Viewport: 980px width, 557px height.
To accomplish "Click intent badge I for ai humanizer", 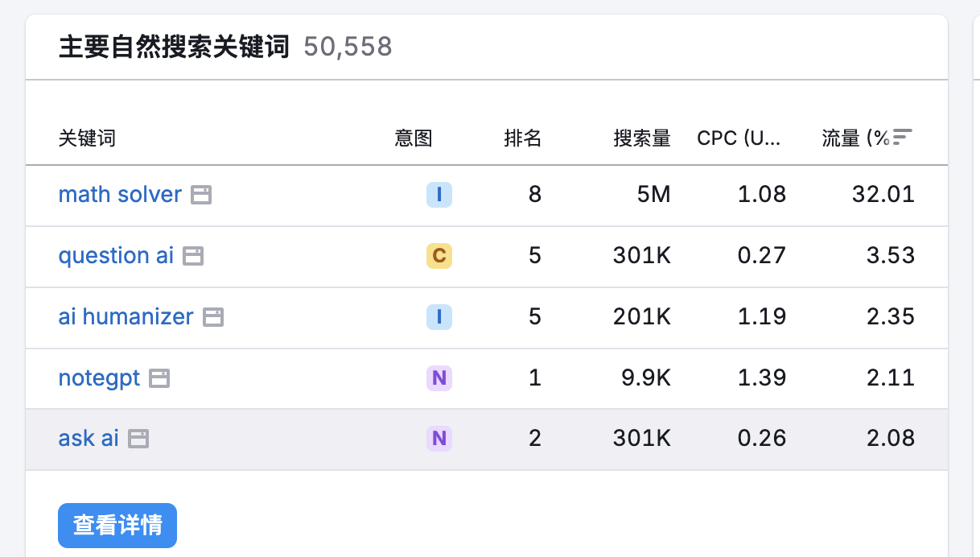I will tap(439, 317).
